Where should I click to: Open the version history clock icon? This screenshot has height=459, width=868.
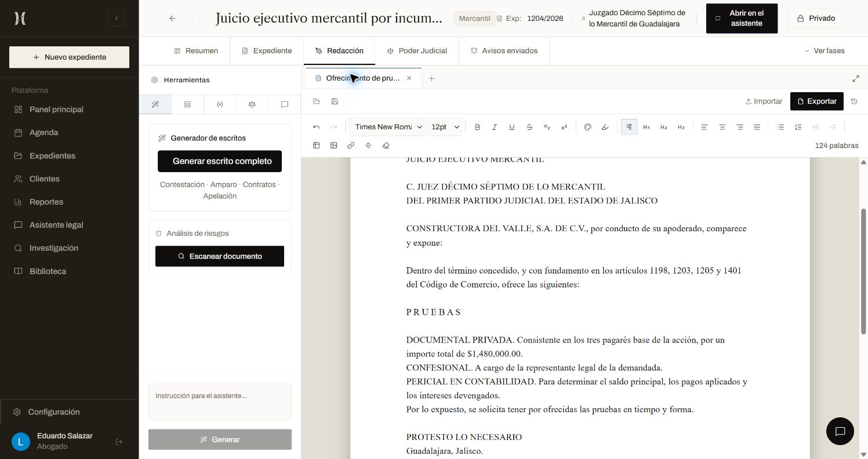(854, 101)
